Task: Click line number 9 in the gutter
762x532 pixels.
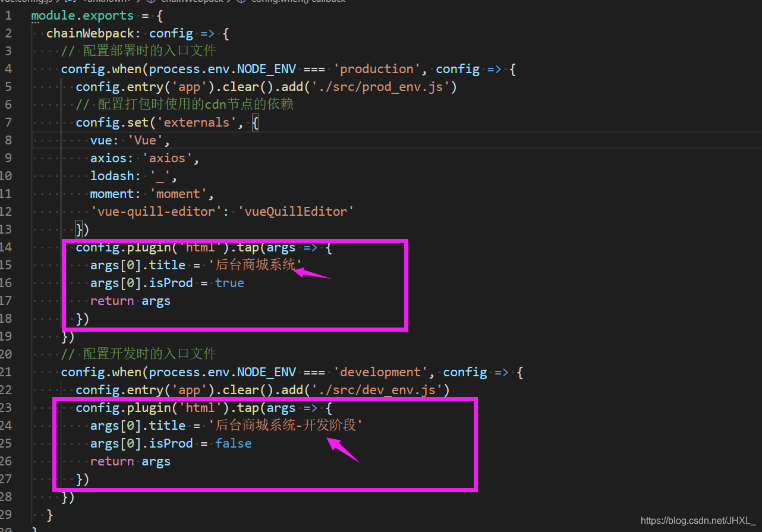Action: click(x=8, y=158)
